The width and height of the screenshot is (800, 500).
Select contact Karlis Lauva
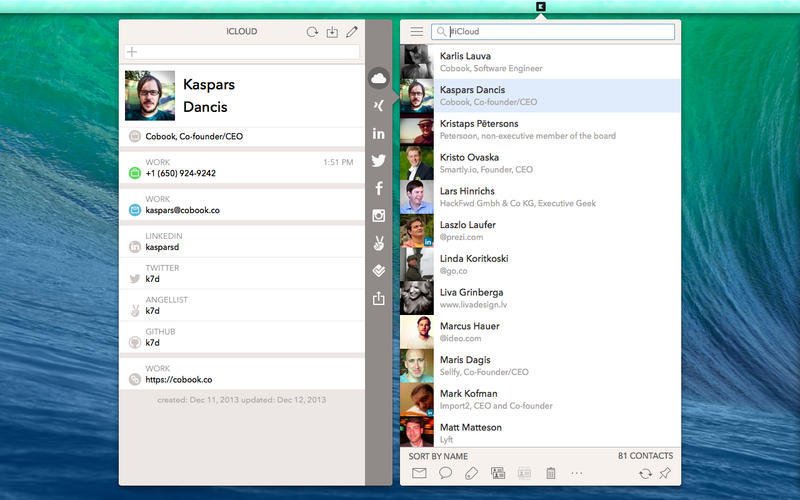tap(540, 62)
